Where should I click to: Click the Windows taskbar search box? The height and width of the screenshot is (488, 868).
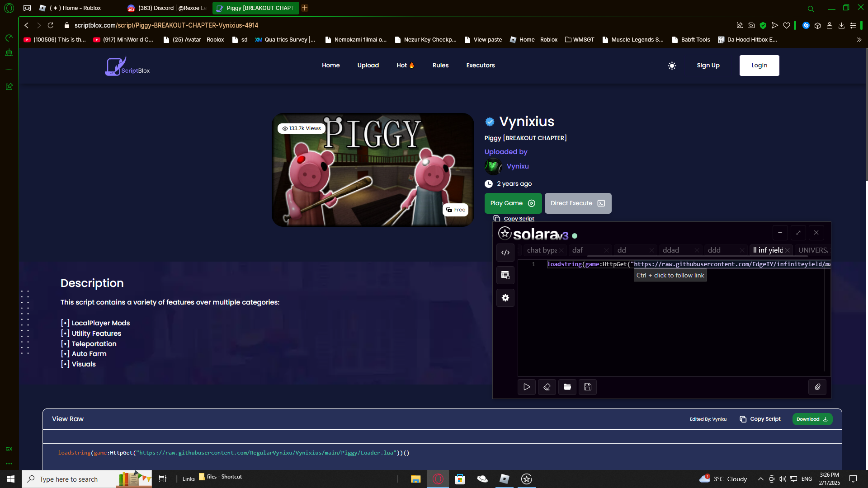click(x=72, y=479)
